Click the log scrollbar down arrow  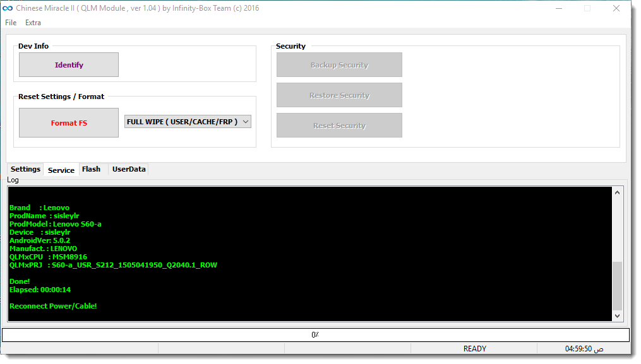[617, 315]
